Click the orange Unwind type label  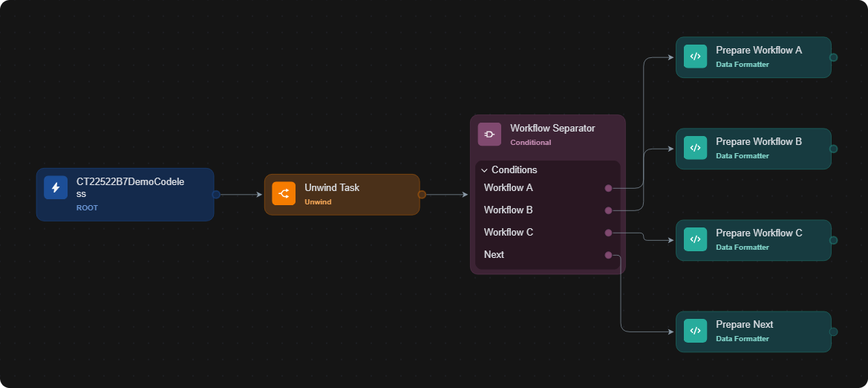coord(318,201)
